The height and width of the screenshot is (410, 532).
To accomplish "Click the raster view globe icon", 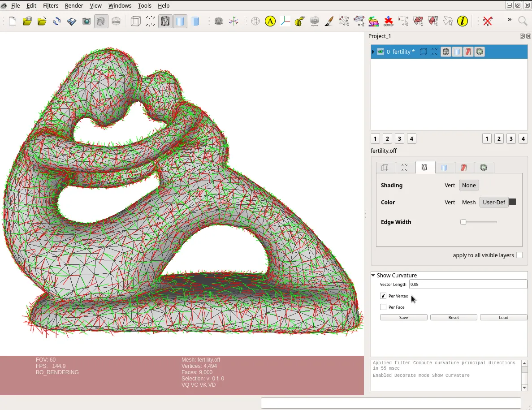I will click(x=116, y=21).
